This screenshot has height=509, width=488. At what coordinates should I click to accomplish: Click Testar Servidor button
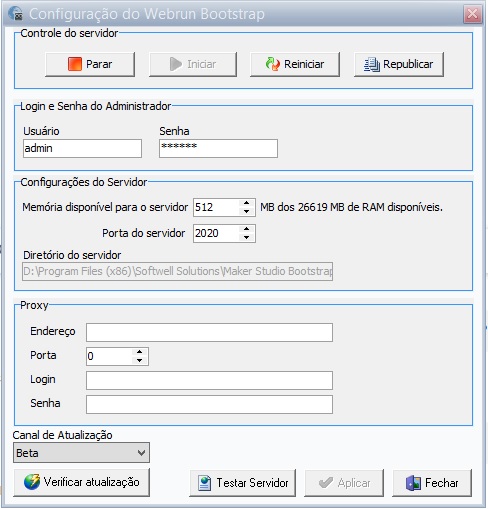243,483
